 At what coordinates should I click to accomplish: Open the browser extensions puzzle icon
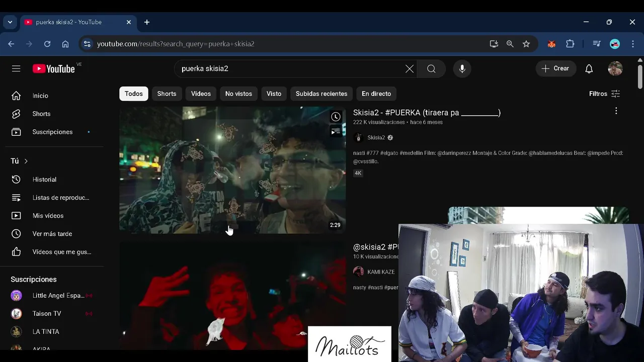tap(570, 44)
